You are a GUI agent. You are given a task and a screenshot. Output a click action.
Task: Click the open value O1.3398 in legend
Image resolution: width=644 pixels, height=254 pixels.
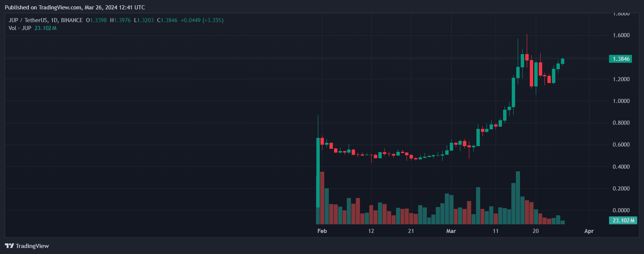tap(97, 20)
